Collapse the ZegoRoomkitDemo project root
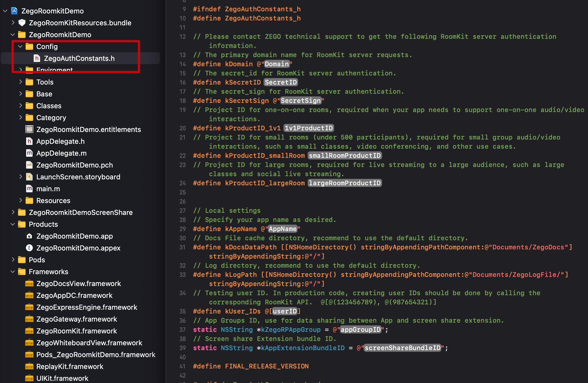 click(x=5, y=11)
